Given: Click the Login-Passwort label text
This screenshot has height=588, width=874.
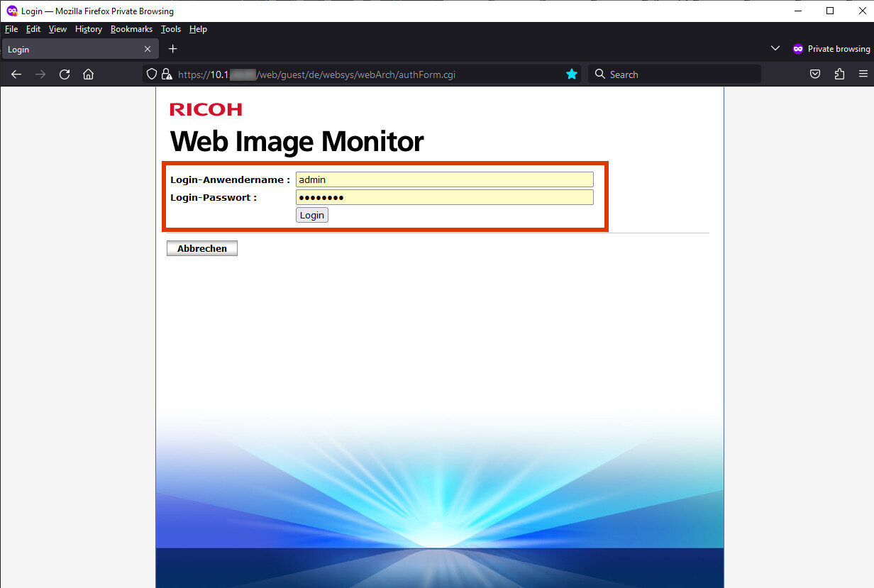Looking at the screenshot, I should [214, 197].
